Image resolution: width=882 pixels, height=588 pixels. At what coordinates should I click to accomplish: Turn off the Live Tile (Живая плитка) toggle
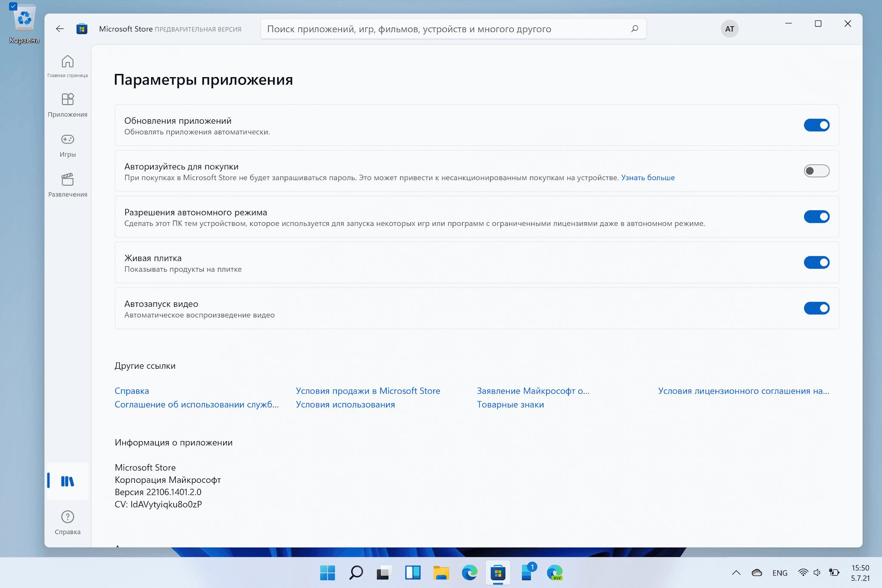click(x=816, y=262)
